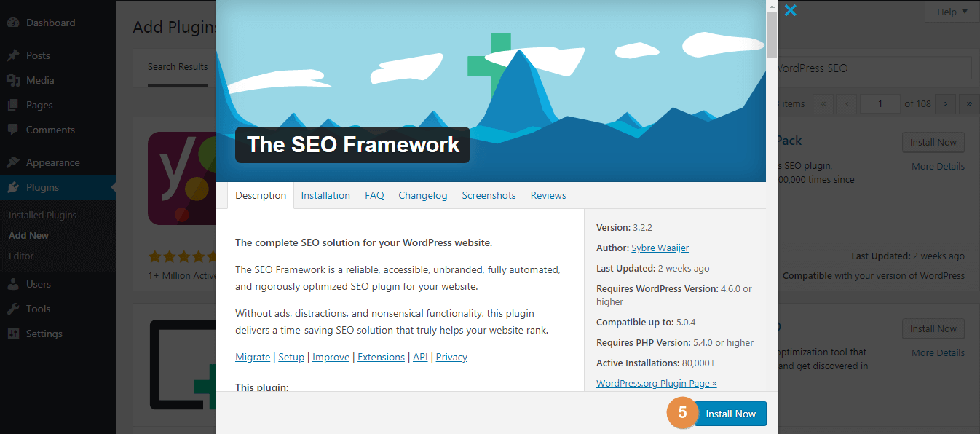The height and width of the screenshot is (434, 980).
Task: Click the Pages icon in sidebar
Action: [13, 105]
